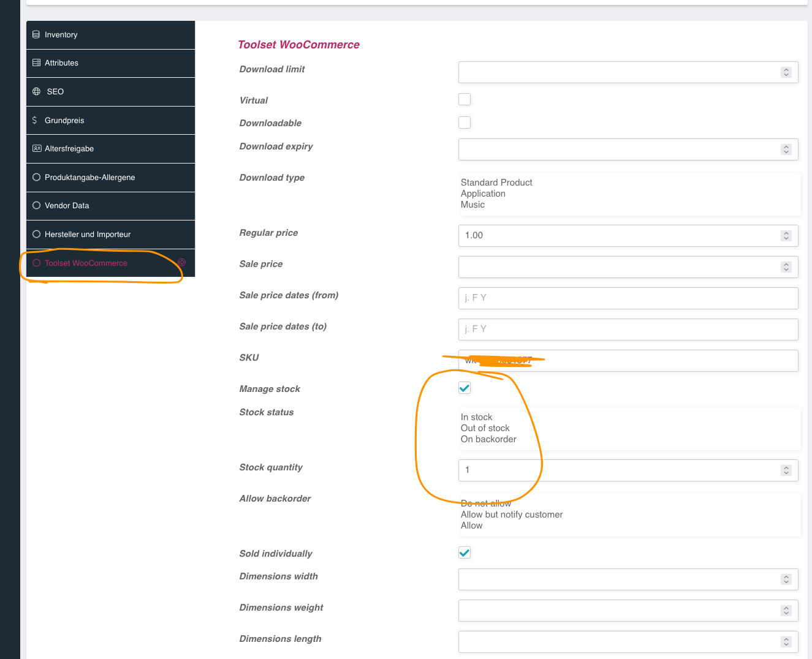
Task: Click the Sale price dates (to) field
Action: (x=628, y=329)
